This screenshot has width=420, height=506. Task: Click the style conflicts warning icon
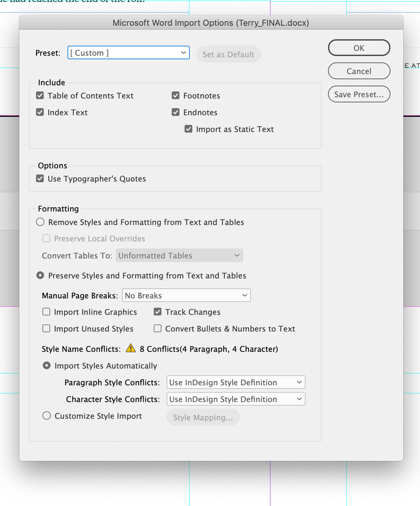(x=131, y=348)
